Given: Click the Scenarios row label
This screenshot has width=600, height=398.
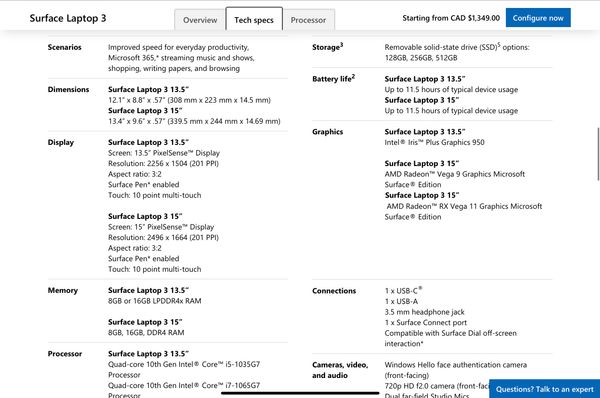Looking at the screenshot, I should 65,47.
